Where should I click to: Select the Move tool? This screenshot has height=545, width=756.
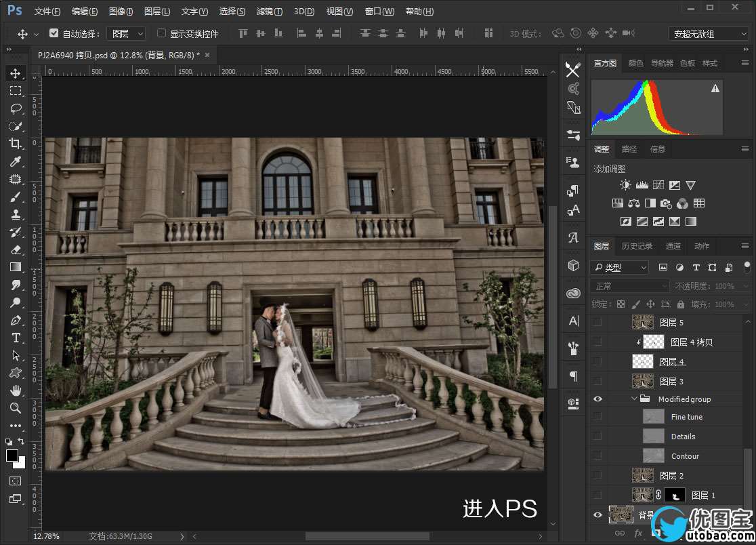click(x=16, y=73)
